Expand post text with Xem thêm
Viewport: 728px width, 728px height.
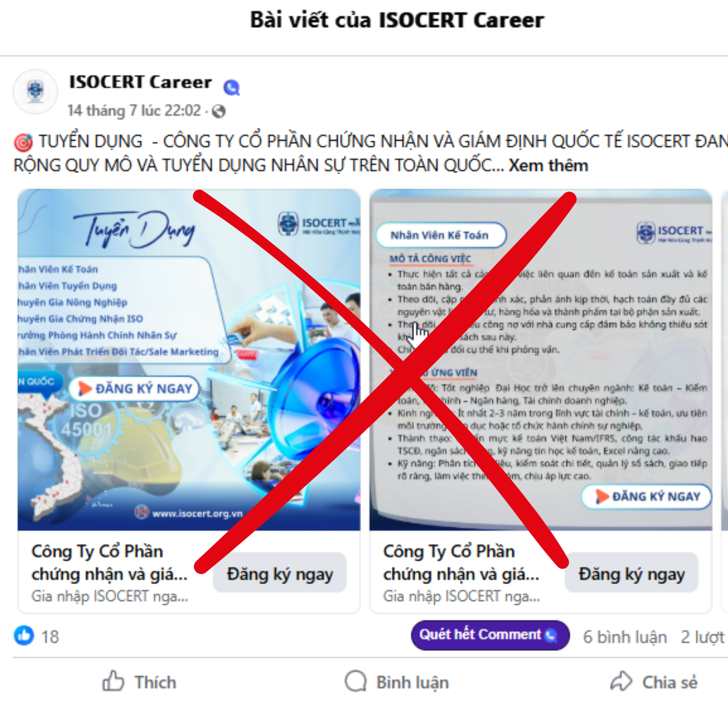coord(548,165)
